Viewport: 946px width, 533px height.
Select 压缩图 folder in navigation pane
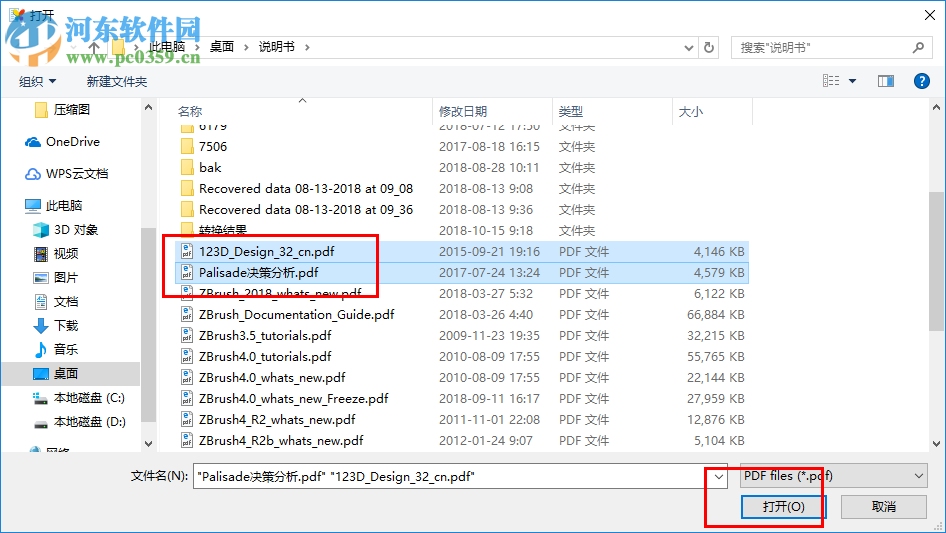[71, 109]
